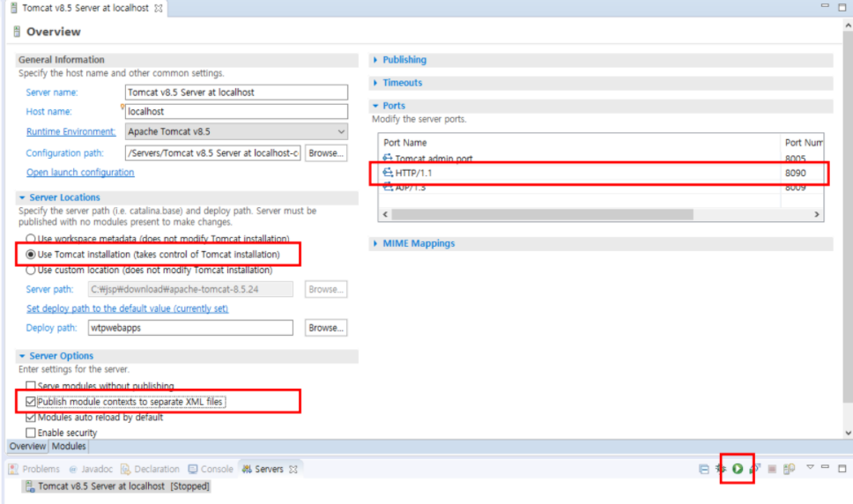Click the 8005 port number cell

pyautogui.click(x=802, y=159)
